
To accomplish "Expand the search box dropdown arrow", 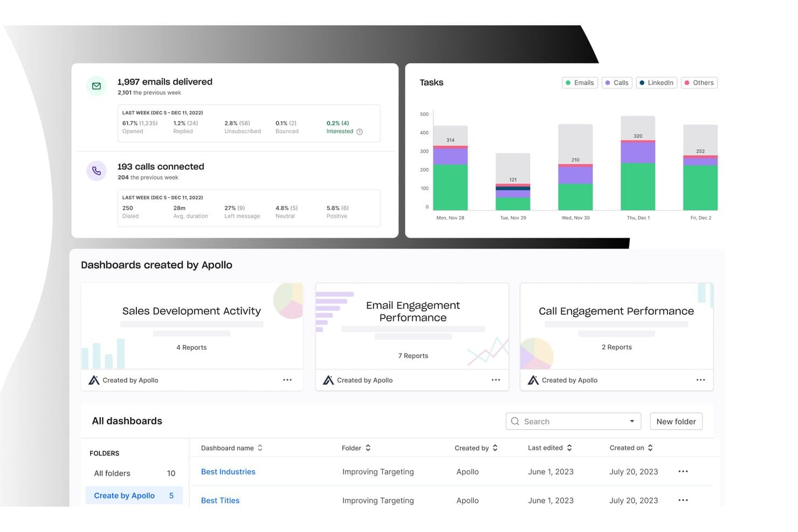I will [632, 422].
